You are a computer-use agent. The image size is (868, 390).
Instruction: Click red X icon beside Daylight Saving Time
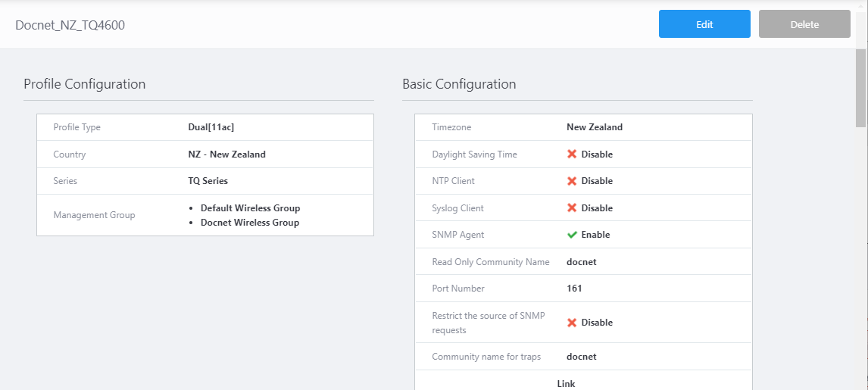point(572,154)
